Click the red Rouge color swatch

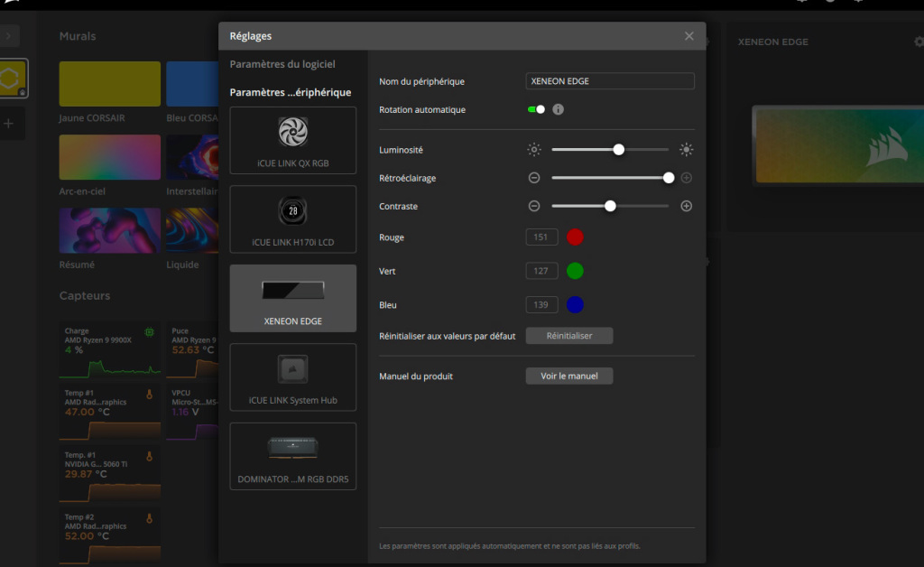[575, 237]
